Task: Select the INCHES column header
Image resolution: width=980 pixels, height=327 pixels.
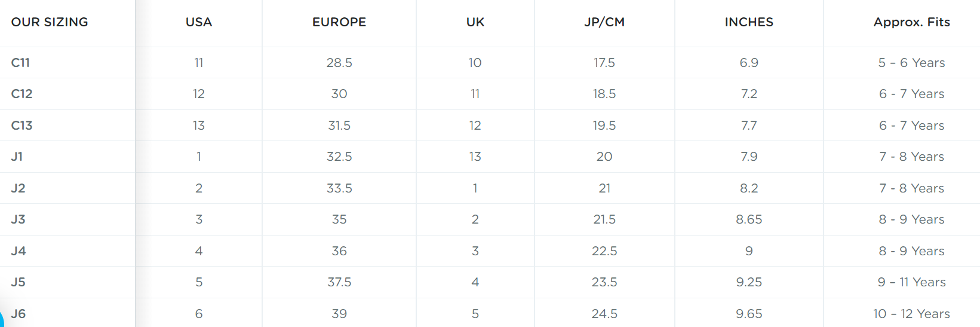Action: point(749,22)
